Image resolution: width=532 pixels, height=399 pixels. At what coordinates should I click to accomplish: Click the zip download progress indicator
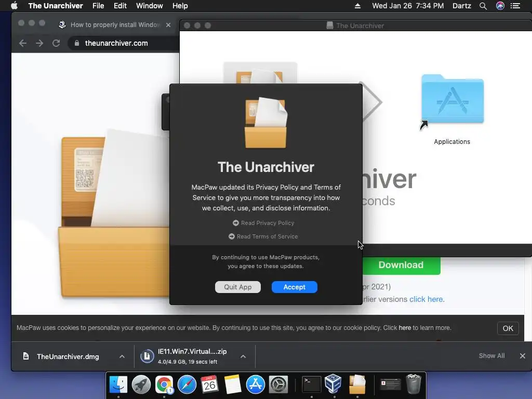(147, 356)
